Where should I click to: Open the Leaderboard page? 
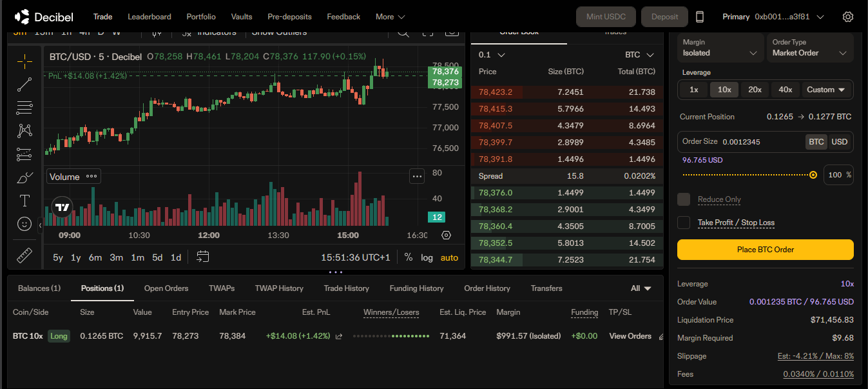coord(149,17)
